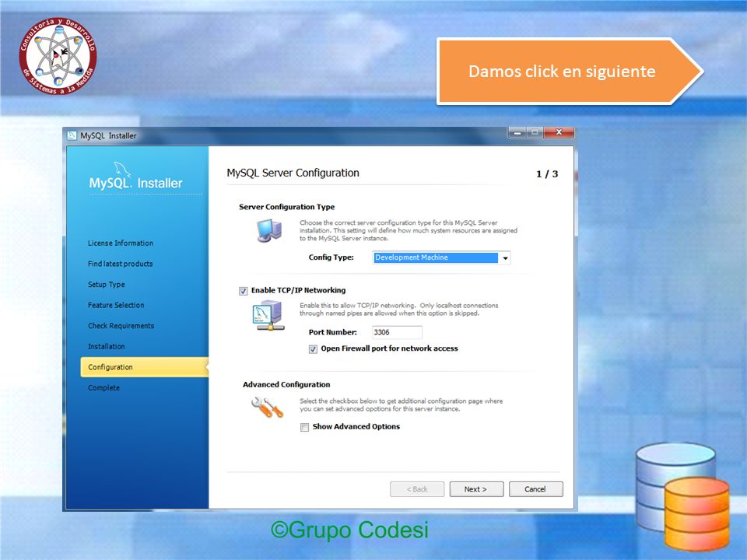Click the Cancel button

[x=536, y=489]
